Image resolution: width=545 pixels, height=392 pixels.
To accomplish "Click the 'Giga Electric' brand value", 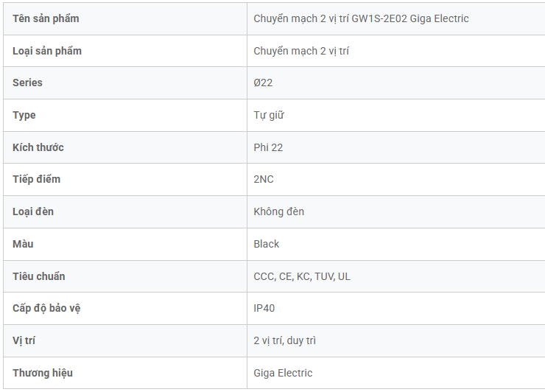I will click(283, 373).
